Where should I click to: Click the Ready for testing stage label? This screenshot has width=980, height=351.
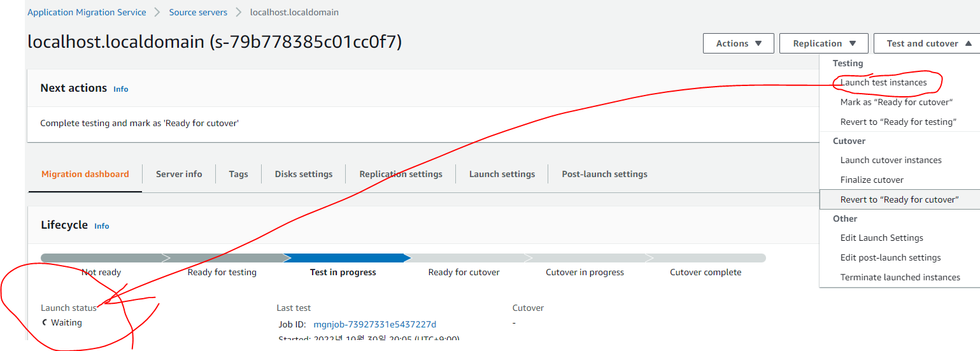click(x=222, y=272)
